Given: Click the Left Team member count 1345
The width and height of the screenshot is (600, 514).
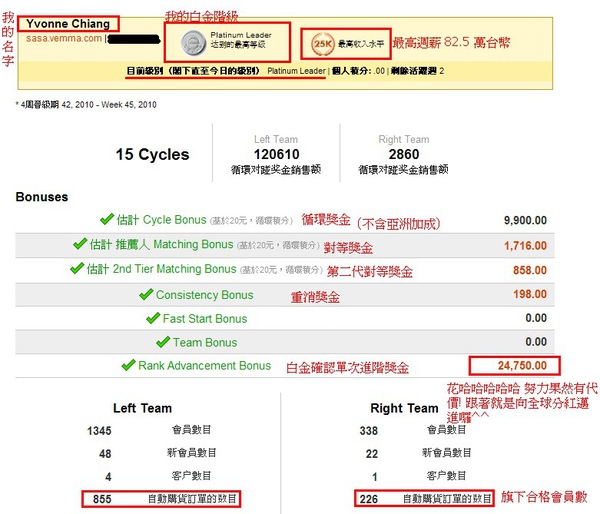Looking at the screenshot, I should [99, 431].
